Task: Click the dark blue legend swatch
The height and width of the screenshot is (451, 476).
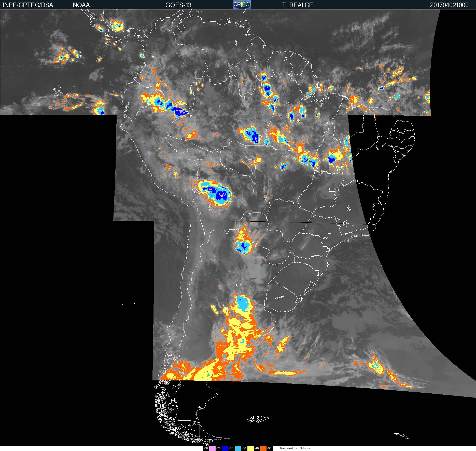Action: (x=225, y=448)
